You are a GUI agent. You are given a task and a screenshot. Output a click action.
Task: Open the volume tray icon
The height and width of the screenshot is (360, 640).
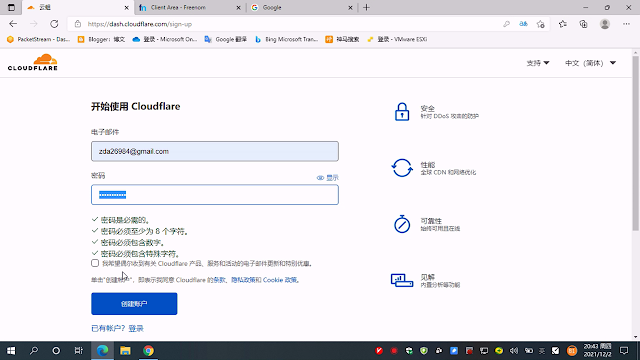point(514,351)
